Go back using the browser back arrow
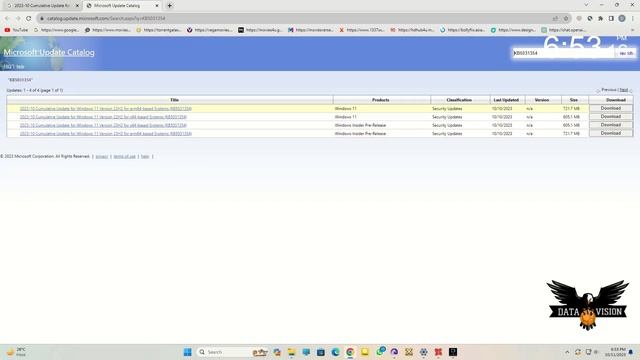 [x=7, y=18]
